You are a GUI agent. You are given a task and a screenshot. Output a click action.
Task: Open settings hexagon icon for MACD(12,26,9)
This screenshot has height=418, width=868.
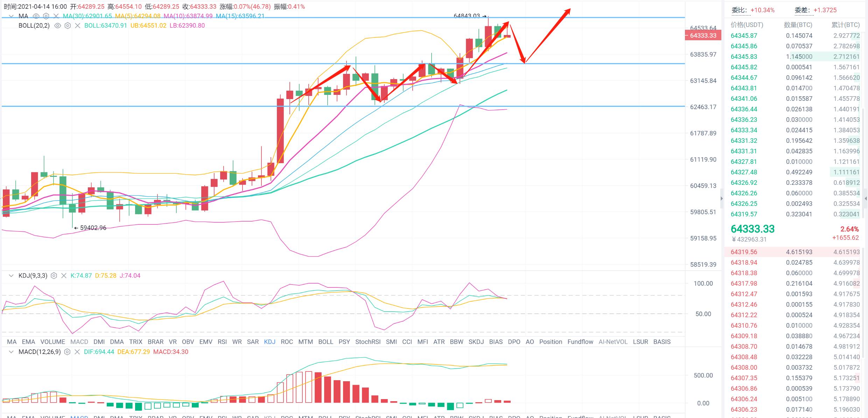tap(68, 351)
